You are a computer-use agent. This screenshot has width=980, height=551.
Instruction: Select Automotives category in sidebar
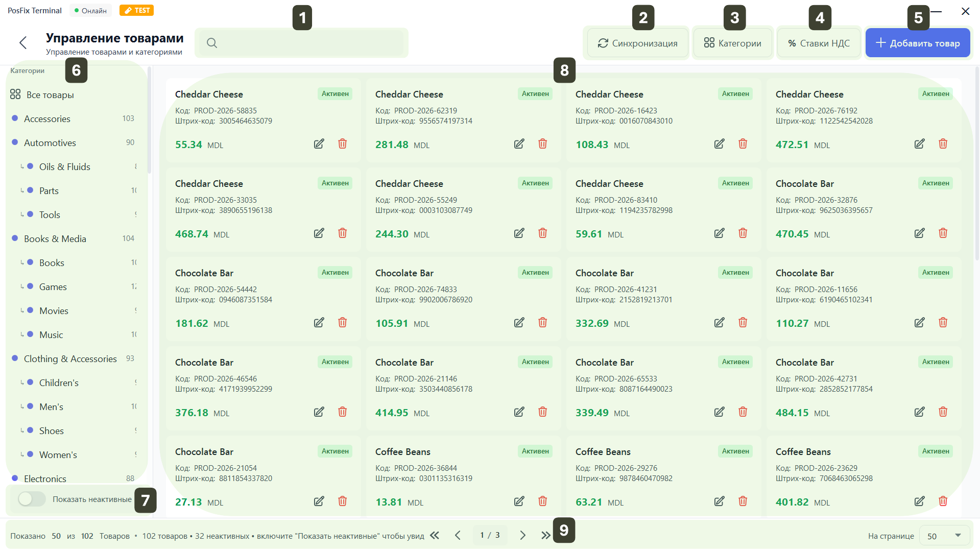click(50, 143)
